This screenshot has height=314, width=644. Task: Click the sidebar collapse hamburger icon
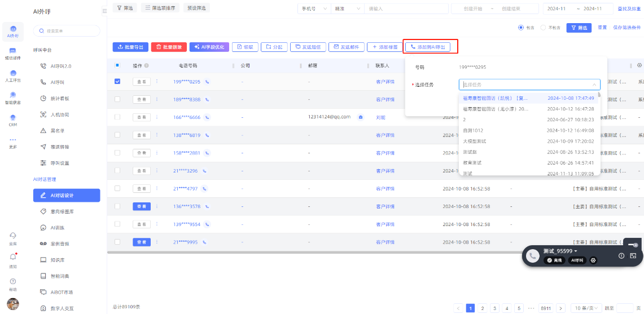pos(104,11)
